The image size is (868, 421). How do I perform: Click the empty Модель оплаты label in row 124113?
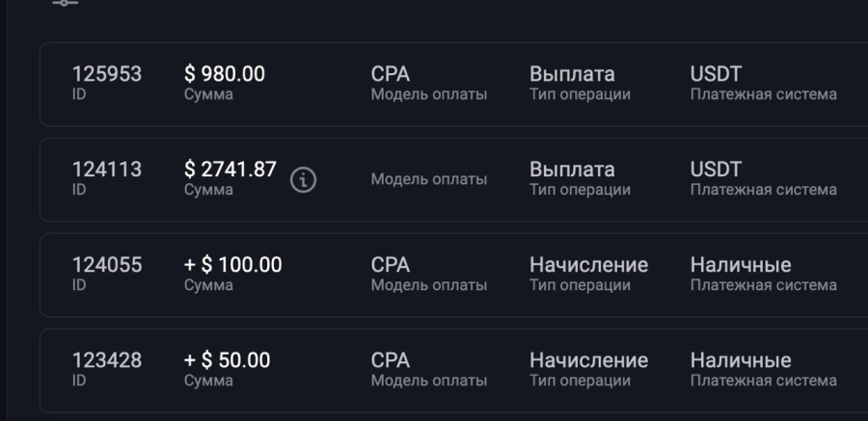pos(429,179)
